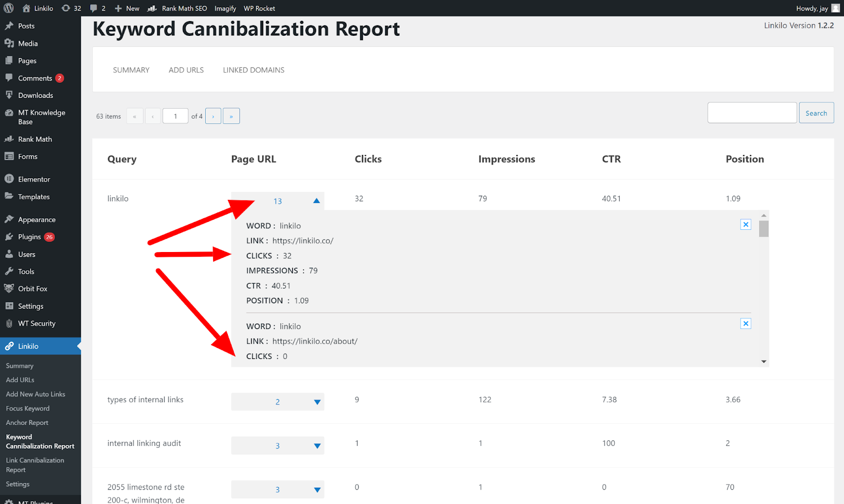Click the Tools wrench icon
The image size is (844, 504).
click(9, 272)
